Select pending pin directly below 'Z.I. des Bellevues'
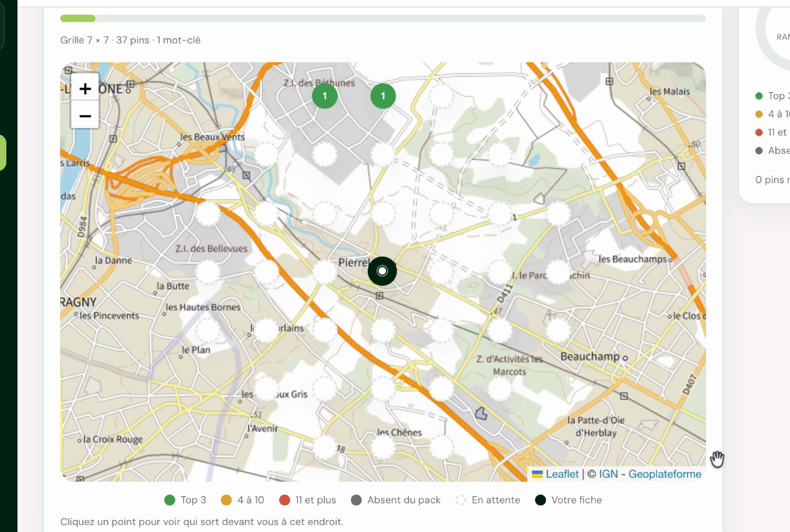Viewport: 790px width, 532px height. click(208, 271)
